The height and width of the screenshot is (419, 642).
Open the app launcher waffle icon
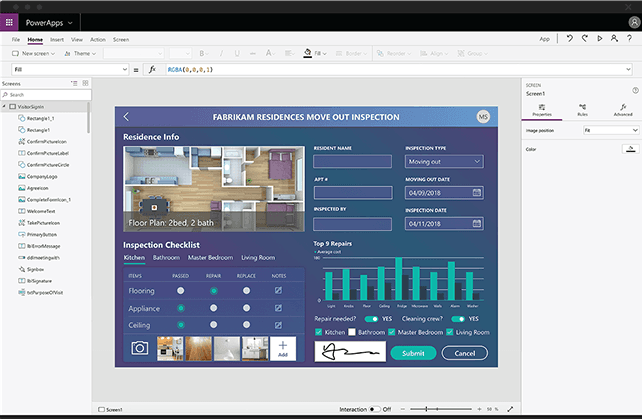[9, 23]
